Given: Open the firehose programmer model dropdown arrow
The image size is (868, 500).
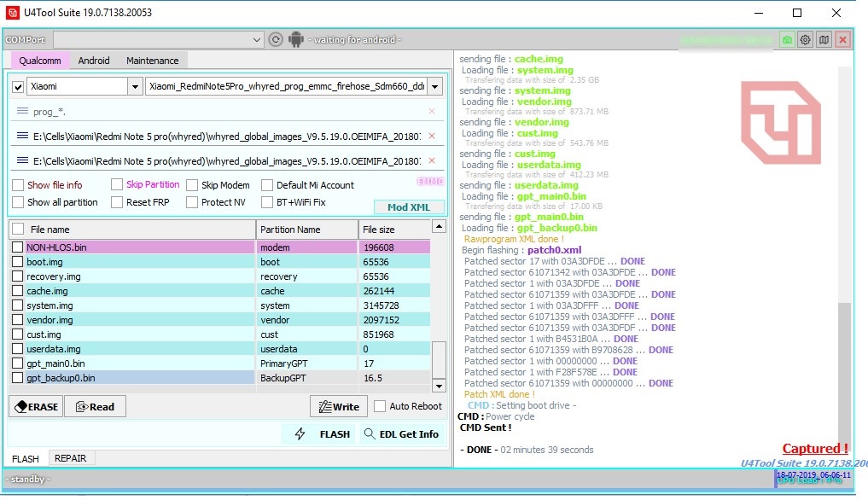Looking at the screenshot, I should click(x=435, y=86).
